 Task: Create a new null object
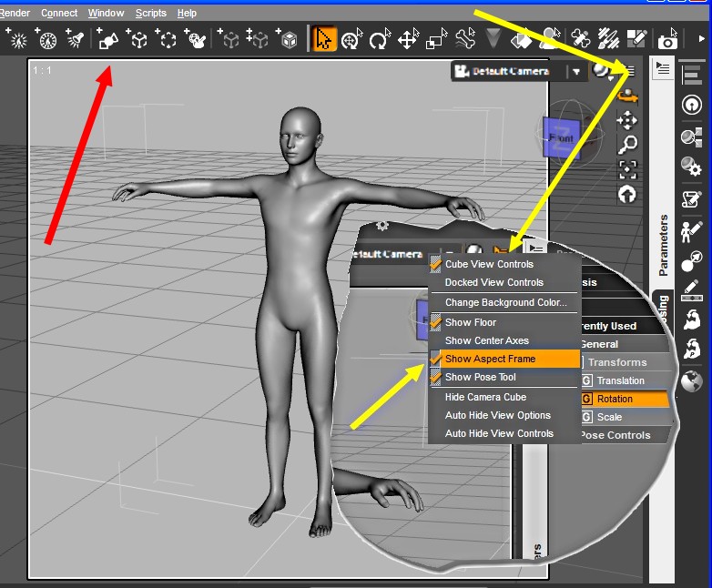click(137, 39)
